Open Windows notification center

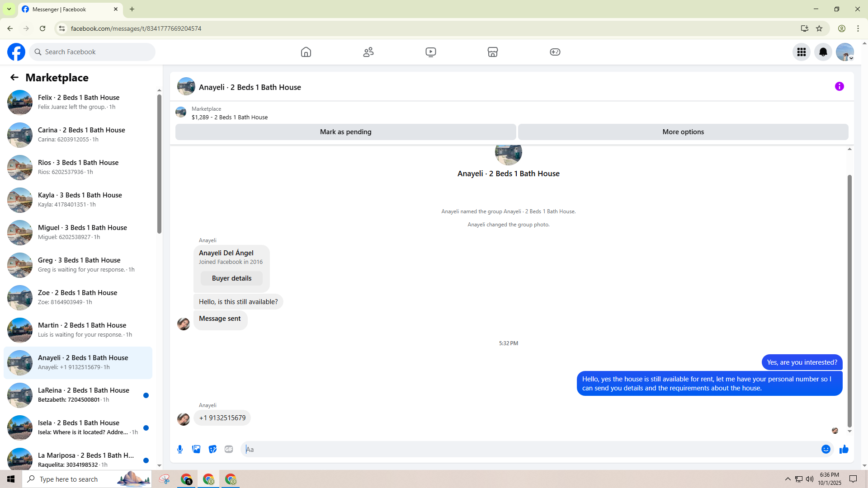pos(854,479)
